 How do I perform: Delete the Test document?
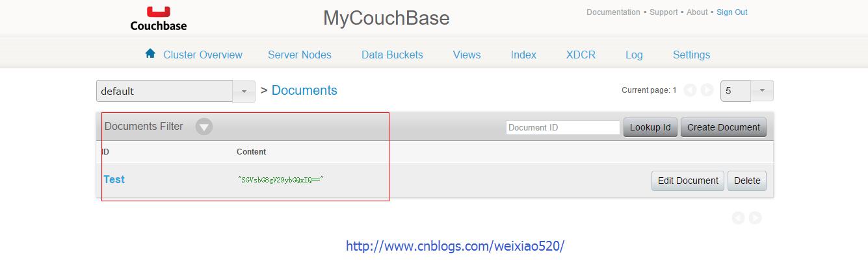click(747, 181)
